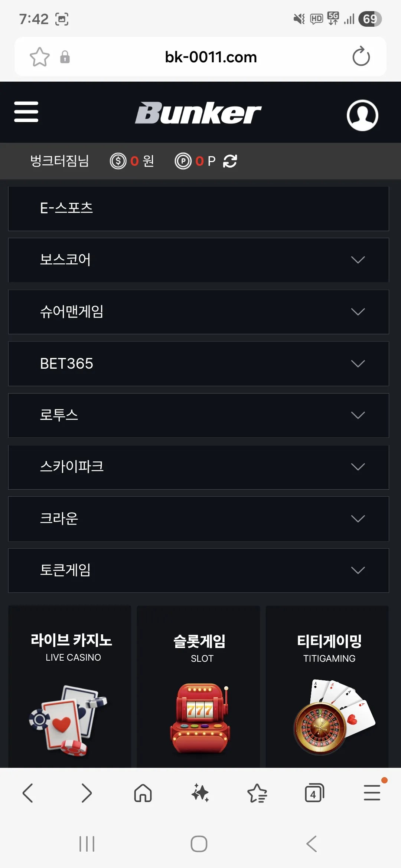This screenshot has height=868, width=401.
Task: Open bookmarks list star icon
Action: pos(257,793)
